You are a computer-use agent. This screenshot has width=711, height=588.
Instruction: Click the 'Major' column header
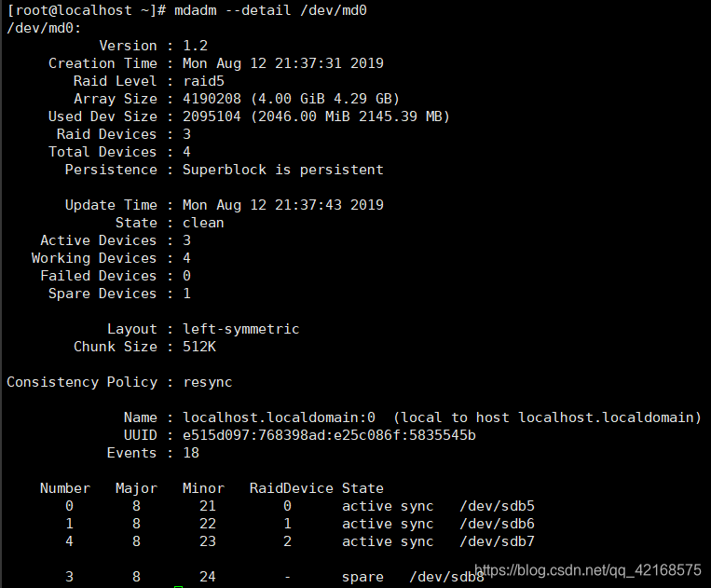tap(136, 488)
